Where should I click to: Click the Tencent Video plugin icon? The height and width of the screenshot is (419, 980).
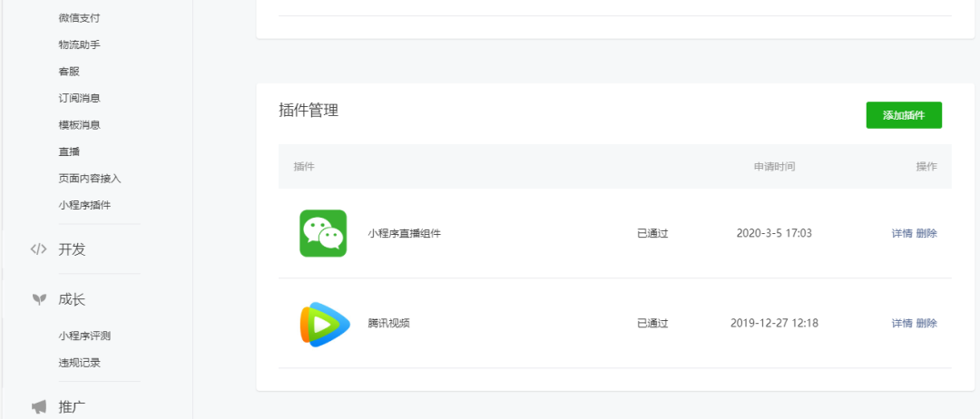click(x=324, y=324)
